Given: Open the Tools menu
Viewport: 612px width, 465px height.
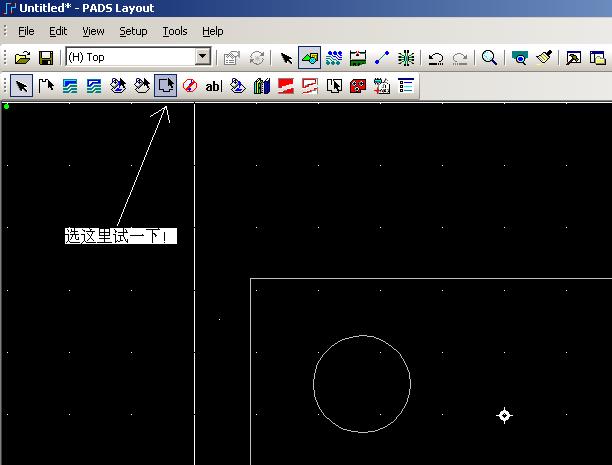Looking at the screenshot, I should coord(175,31).
